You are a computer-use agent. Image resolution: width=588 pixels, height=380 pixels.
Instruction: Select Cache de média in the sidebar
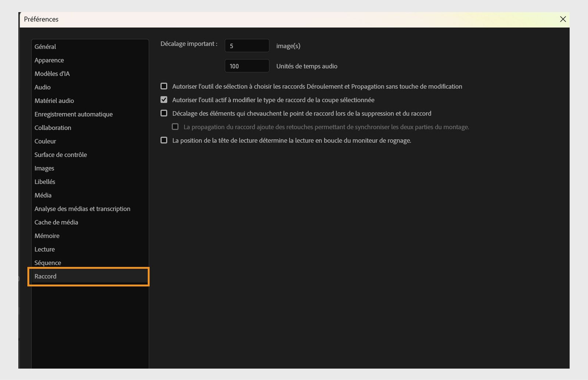click(56, 222)
